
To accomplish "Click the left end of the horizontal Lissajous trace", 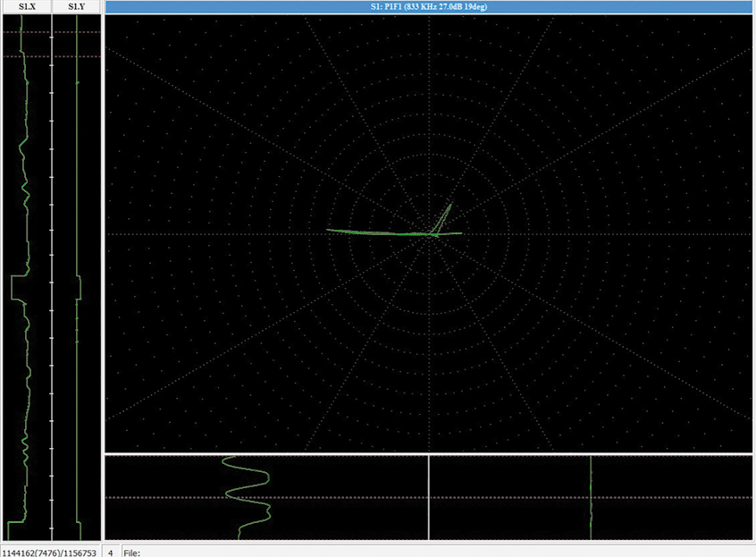I will (x=329, y=230).
